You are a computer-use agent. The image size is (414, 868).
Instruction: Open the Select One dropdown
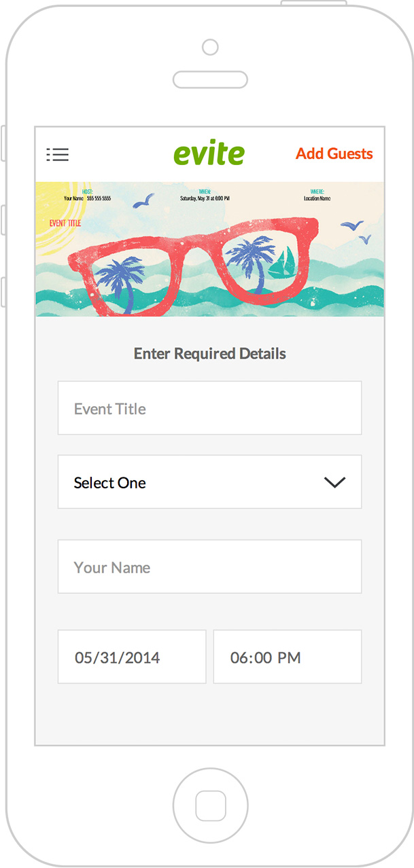click(x=209, y=482)
